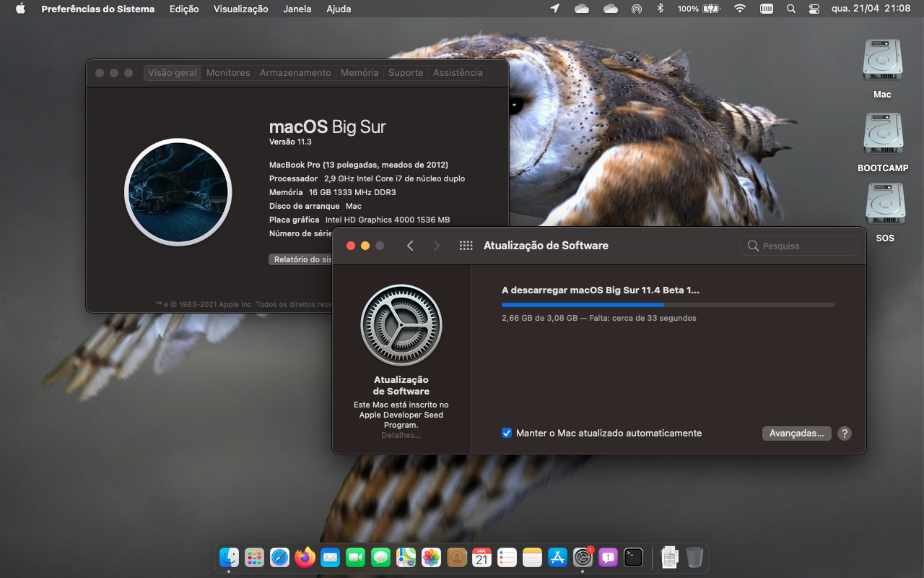The height and width of the screenshot is (578, 924).
Task: Open Spotlight search in the menu bar
Action: click(x=790, y=9)
